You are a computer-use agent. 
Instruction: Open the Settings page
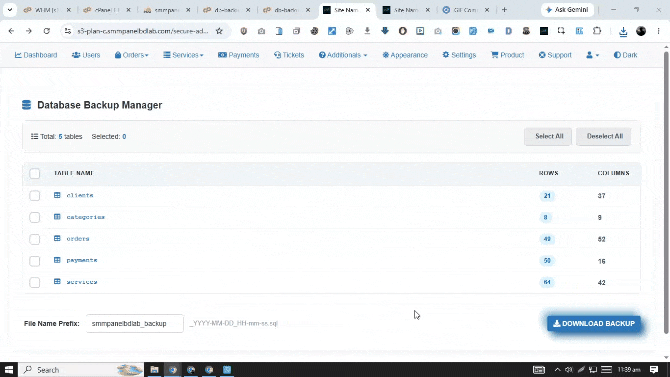(x=459, y=55)
